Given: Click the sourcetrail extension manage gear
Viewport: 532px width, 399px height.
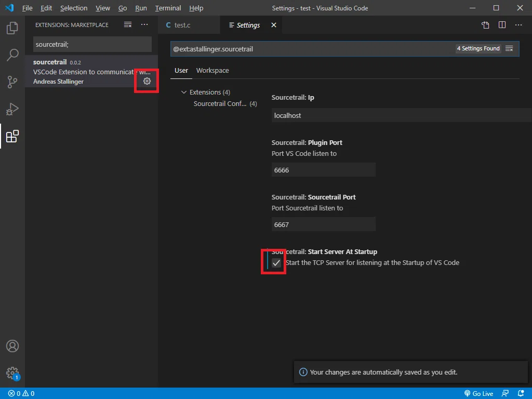Looking at the screenshot, I should (x=147, y=81).
